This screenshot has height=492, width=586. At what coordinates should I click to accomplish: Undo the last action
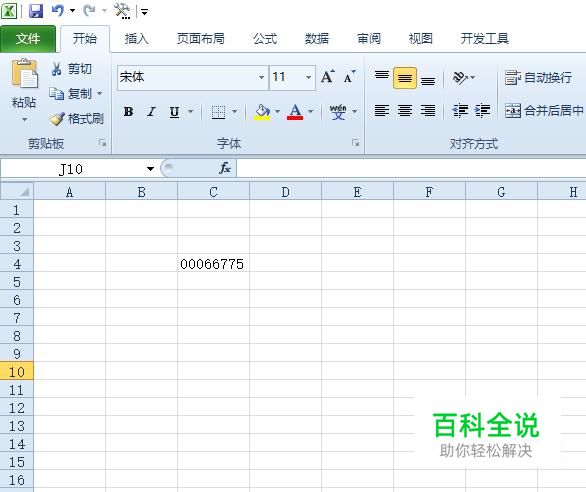click(58, 10)
